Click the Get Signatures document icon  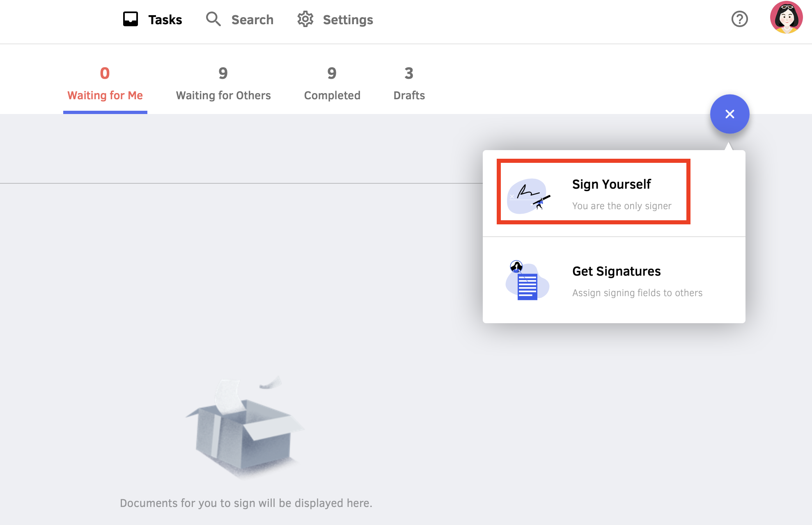[528, 281]
